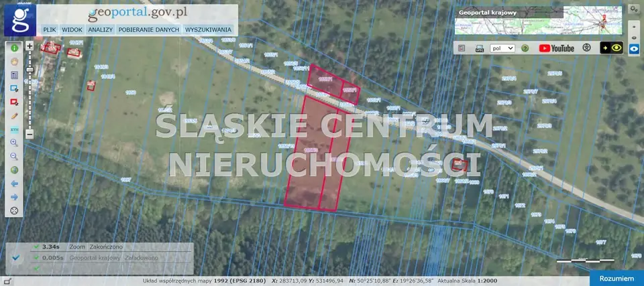
Task: Select the red rectangle selection tool
Action: click(x=14, y=102)
